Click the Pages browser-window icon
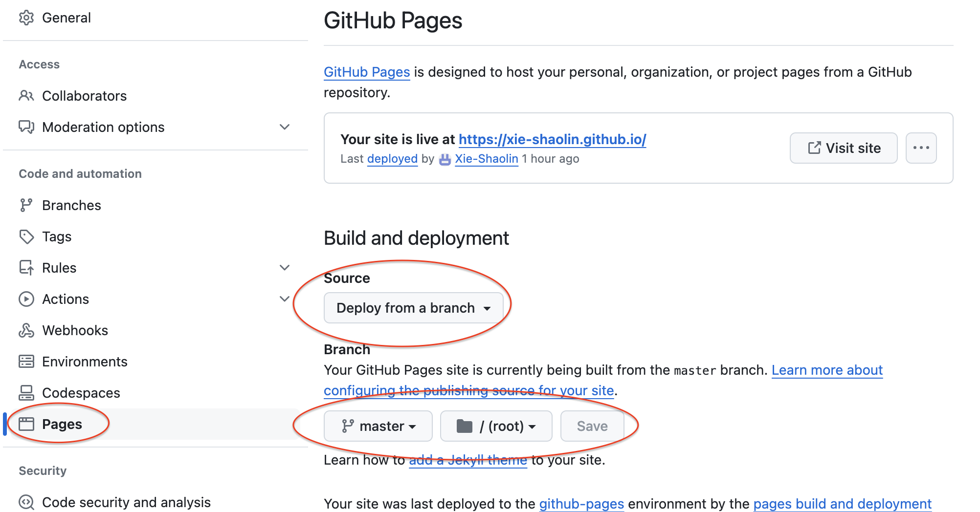Image resolution: width=980 pixels, height=512 pixels. (26, 424)
